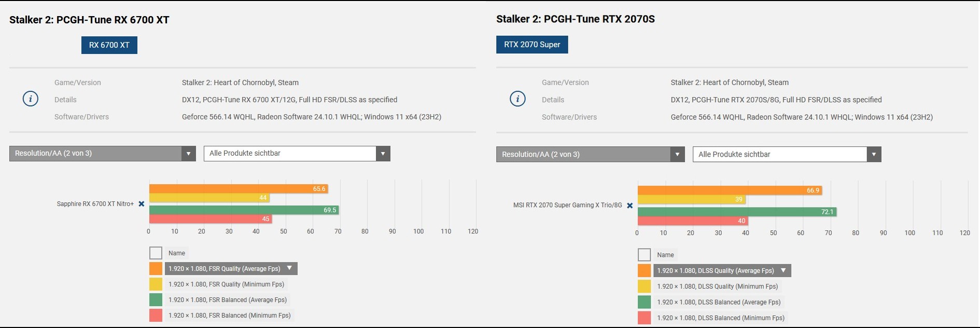Click orange swatch for DLSS Quality Average Fps

pos(644,270)
